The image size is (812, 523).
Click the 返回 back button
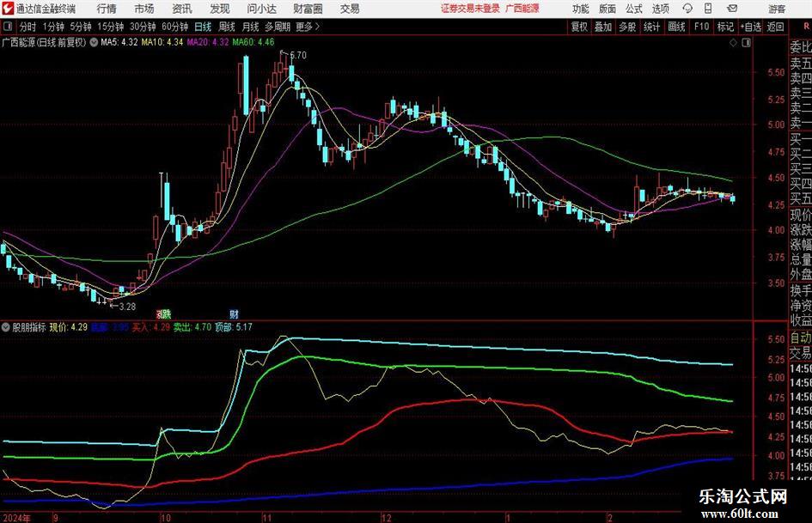[x=775, y=27]
